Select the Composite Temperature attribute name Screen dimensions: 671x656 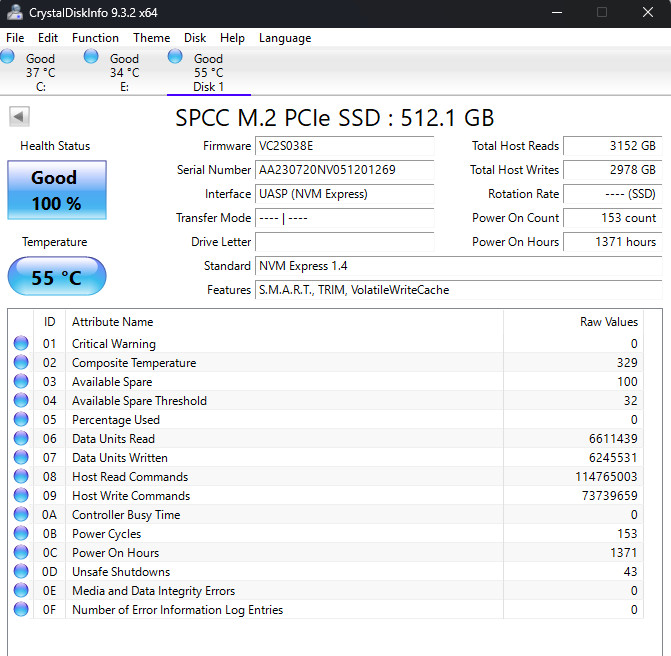coord(134,363)
